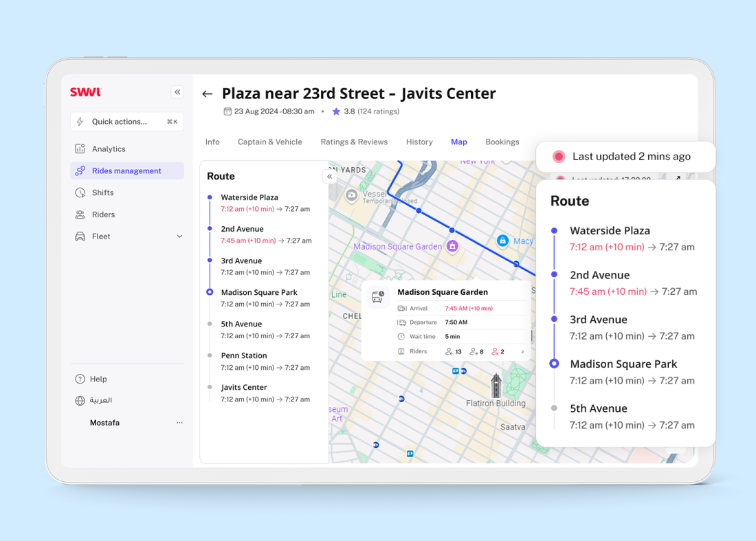Click the Flatiron Building landmark on map
Screen dimensions: 756x541
[x=496, y=385]
